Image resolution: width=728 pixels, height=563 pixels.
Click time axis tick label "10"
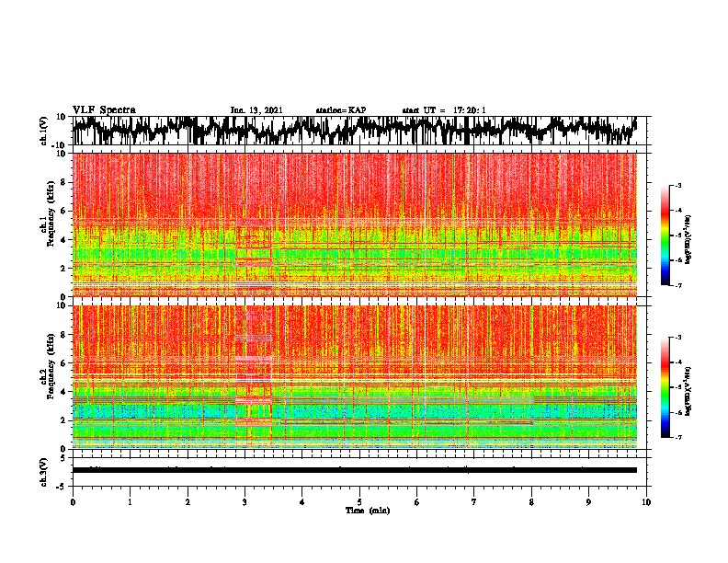[x=646, y=502]
